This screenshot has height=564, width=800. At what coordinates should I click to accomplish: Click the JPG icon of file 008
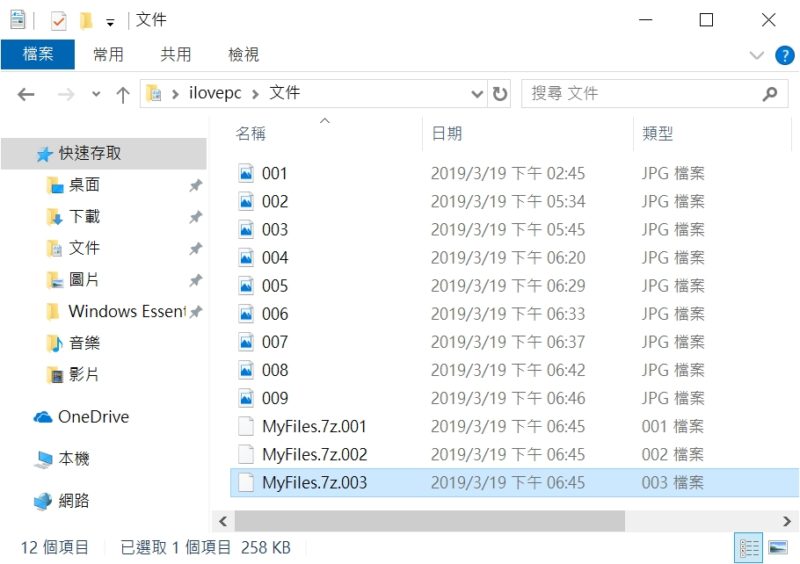(x=246, y=370)
